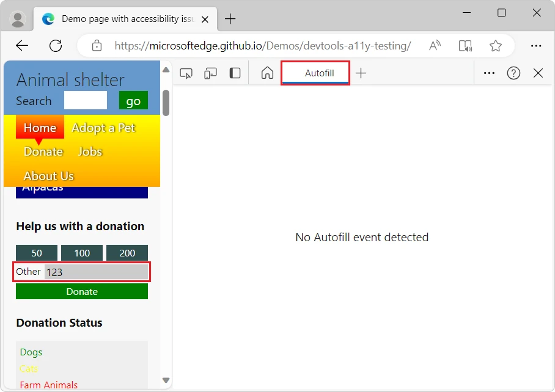The width and height of the screenshot is (555, 392).
Task: Click the Dogs donation status entry
Action: (x=31, y=352)
